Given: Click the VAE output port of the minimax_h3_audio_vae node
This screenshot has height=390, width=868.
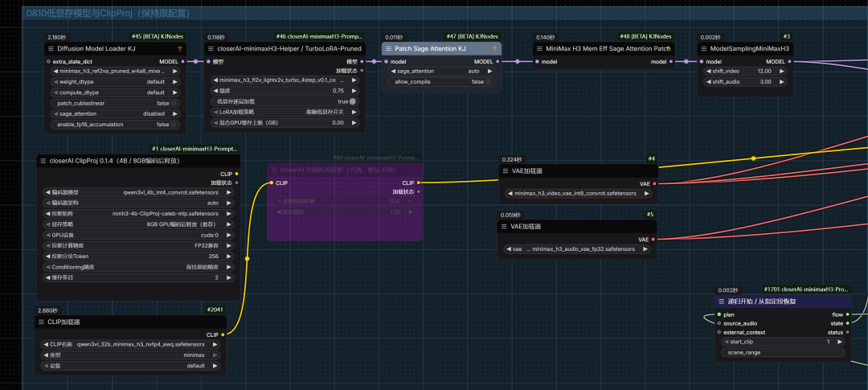Looking at the screenshot, I should (x=653, y=240).
